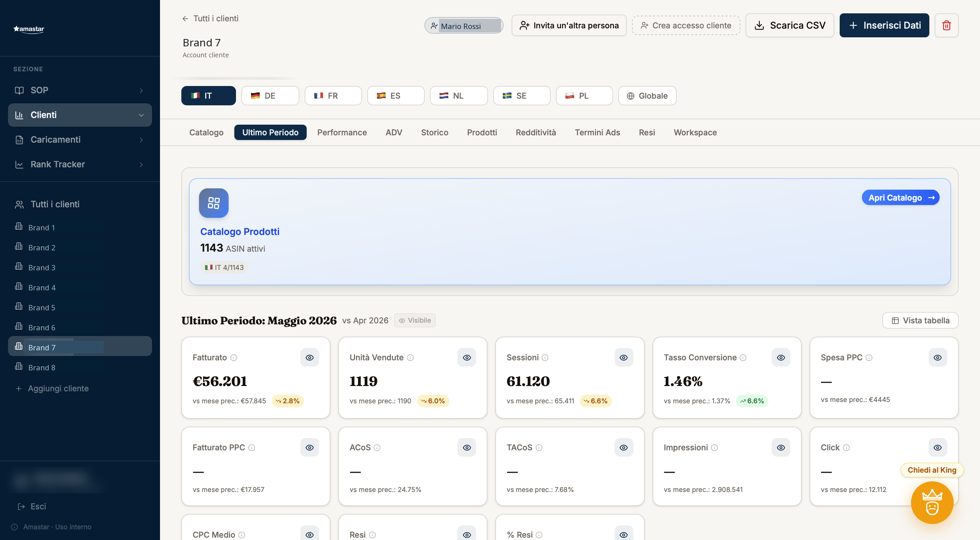Click the Inserisci Dati button
Viewport: 980px width, 540px height.
(884, 25)
